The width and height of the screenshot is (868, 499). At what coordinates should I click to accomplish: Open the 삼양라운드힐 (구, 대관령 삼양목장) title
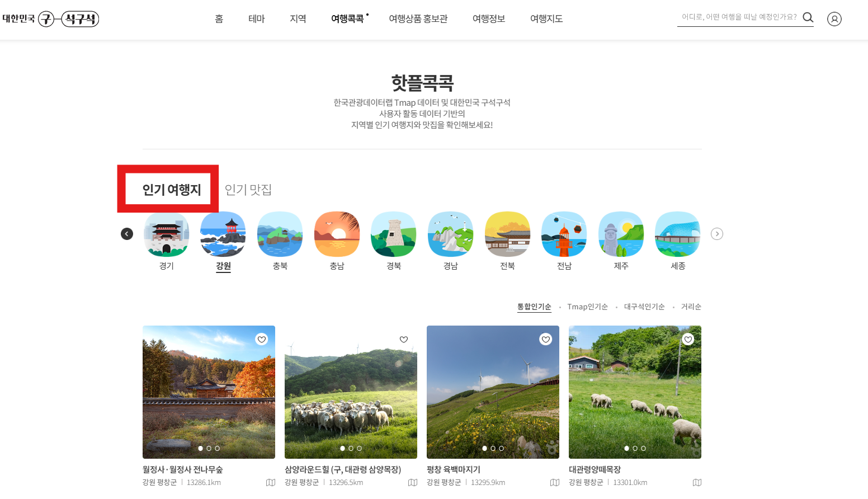[343, 469]
